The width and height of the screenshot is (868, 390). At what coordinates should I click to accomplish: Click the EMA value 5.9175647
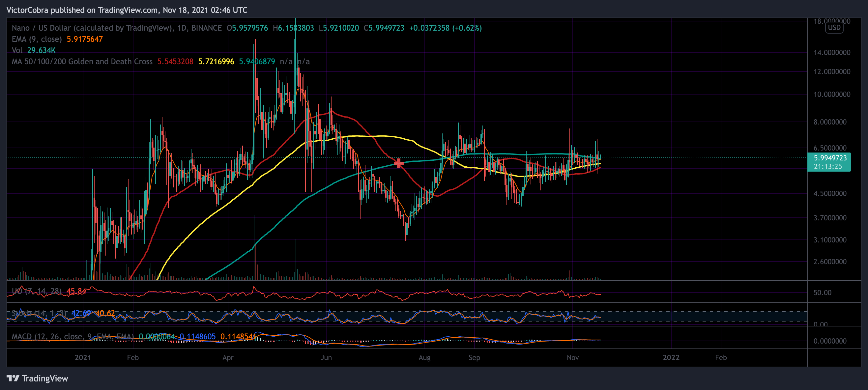[85, 39]
